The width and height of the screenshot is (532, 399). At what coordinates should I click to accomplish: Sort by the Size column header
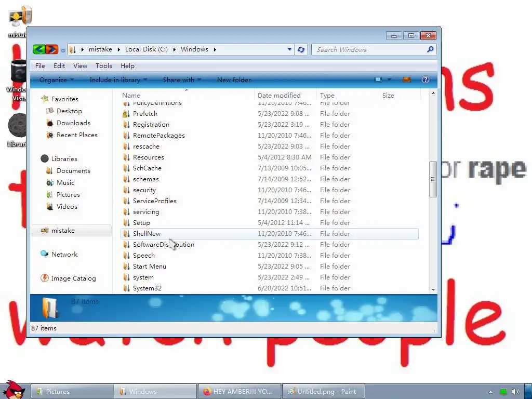[x=400, y=96]
